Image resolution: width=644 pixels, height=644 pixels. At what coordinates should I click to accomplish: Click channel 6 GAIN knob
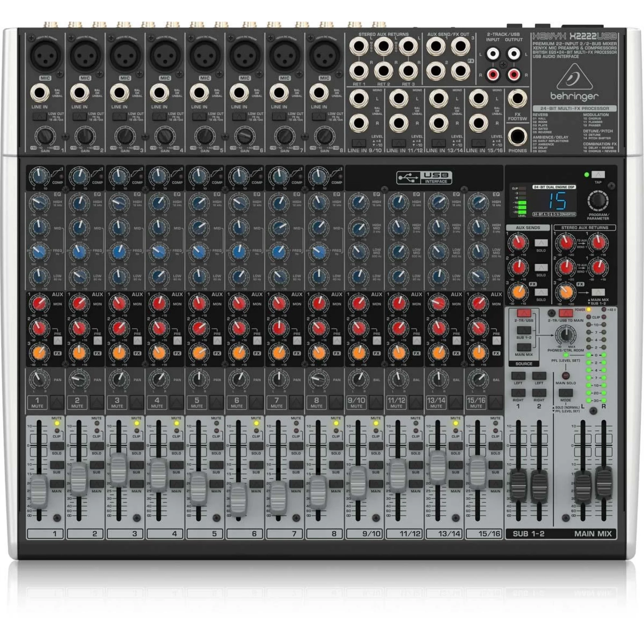(245, 136)
